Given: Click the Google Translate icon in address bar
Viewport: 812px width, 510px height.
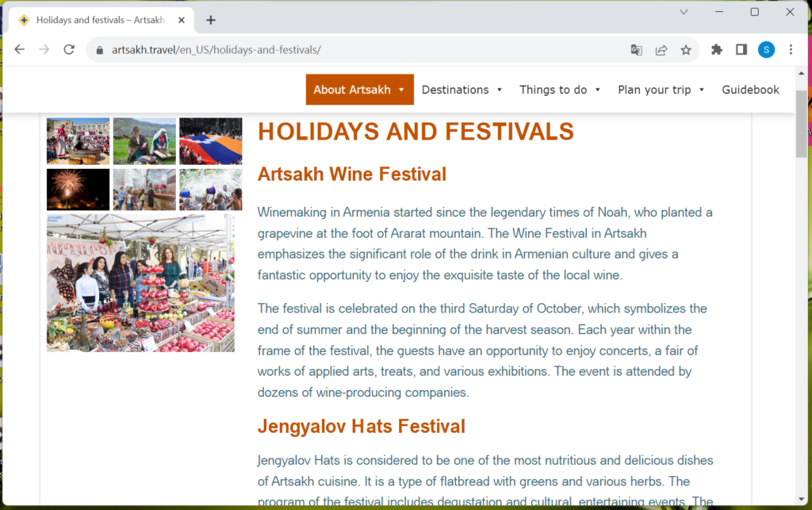Looking at the screenshot, I should pos(636,50).
